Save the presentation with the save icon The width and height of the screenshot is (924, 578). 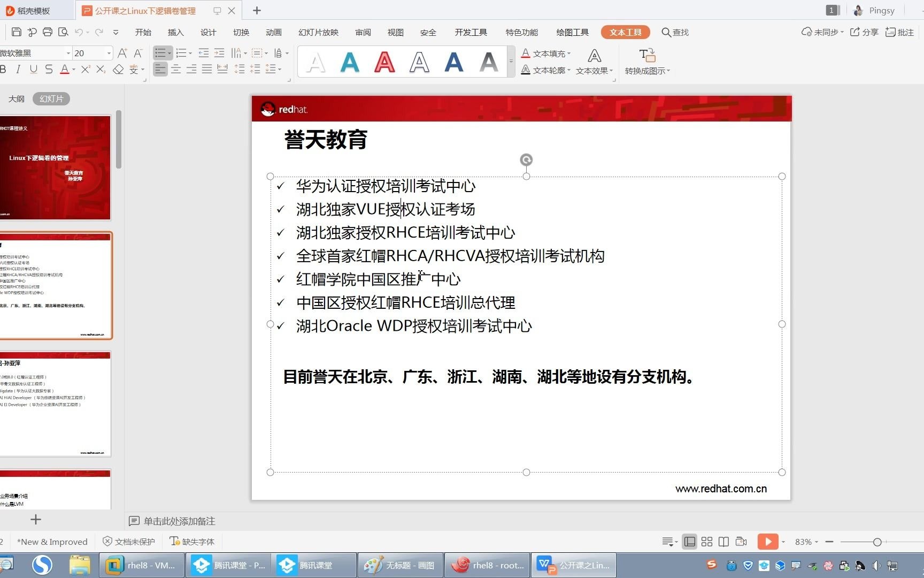click(x=17, y=32)
